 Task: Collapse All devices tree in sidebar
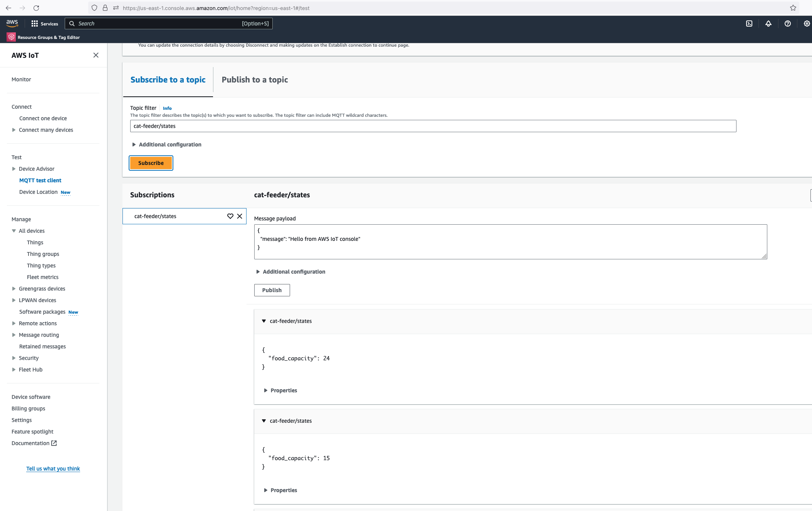pos(14,231)
